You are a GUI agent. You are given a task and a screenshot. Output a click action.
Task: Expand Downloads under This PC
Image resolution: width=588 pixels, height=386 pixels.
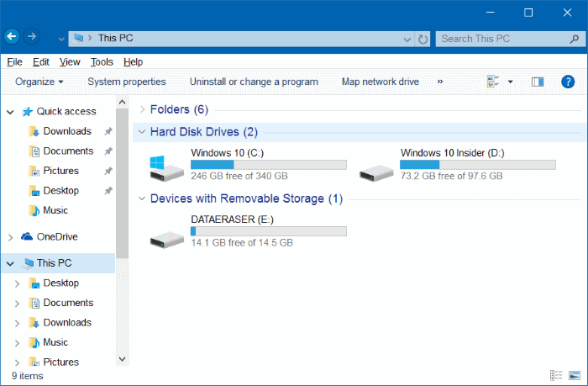point(17,323)
